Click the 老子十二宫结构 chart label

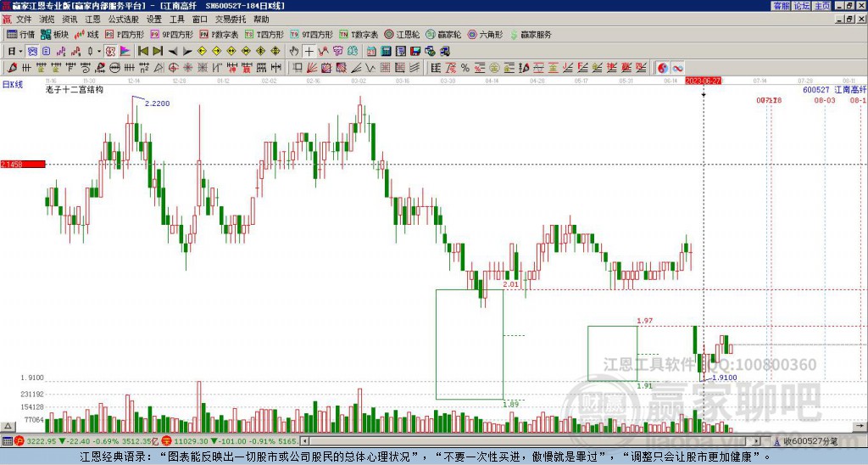click(x=75, y=89)
